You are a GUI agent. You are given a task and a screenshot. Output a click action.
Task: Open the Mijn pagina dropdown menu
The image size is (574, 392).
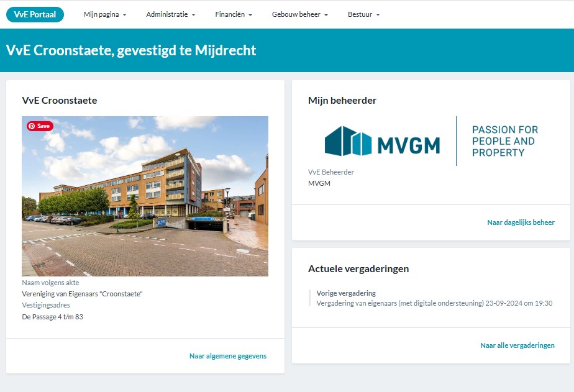(104, 14)
